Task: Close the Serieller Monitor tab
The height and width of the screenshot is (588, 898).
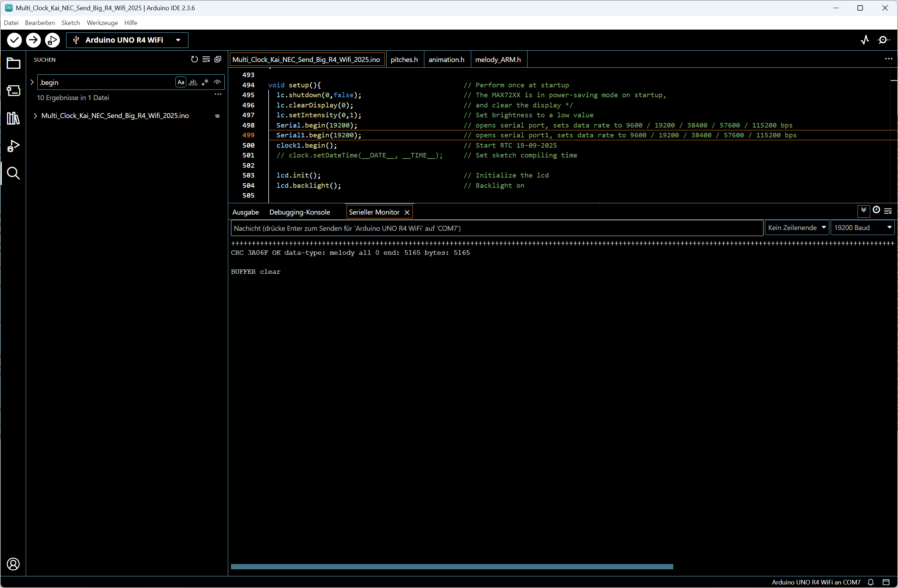Action: click(407, 212)
